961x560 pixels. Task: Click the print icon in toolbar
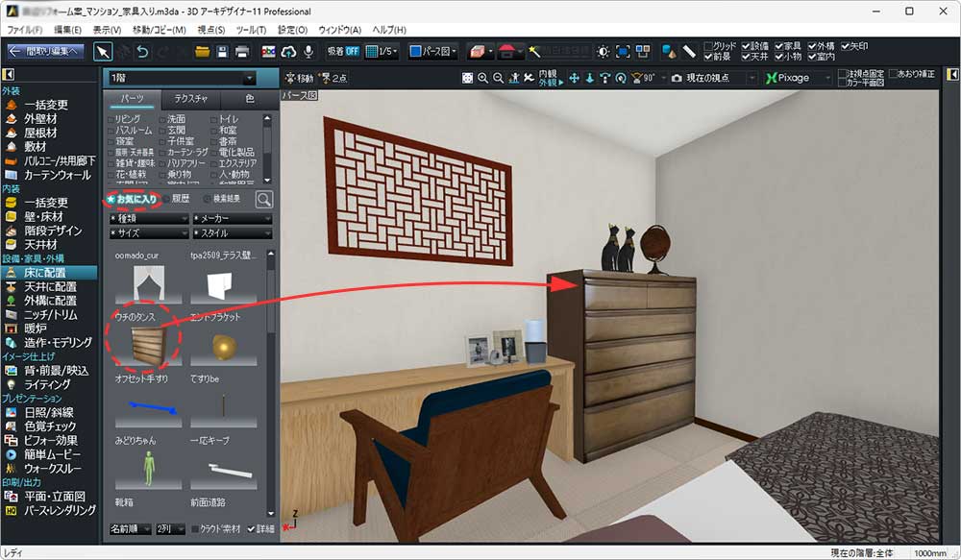pyautogui.click(x=243, y=52)
